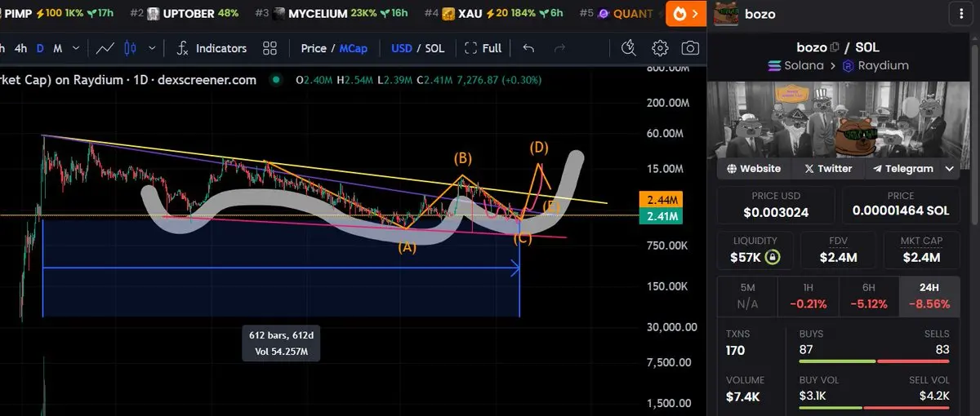Click the bozo token avatar in header
Viewport: 980px width, 416px height.
[728, 14]
